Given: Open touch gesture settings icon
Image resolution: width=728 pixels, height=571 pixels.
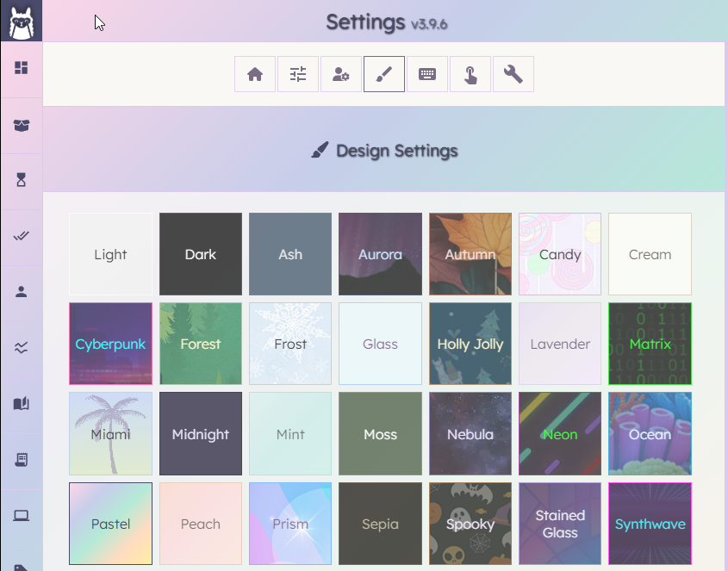Looking at the screenshot, I should point(470,74).
